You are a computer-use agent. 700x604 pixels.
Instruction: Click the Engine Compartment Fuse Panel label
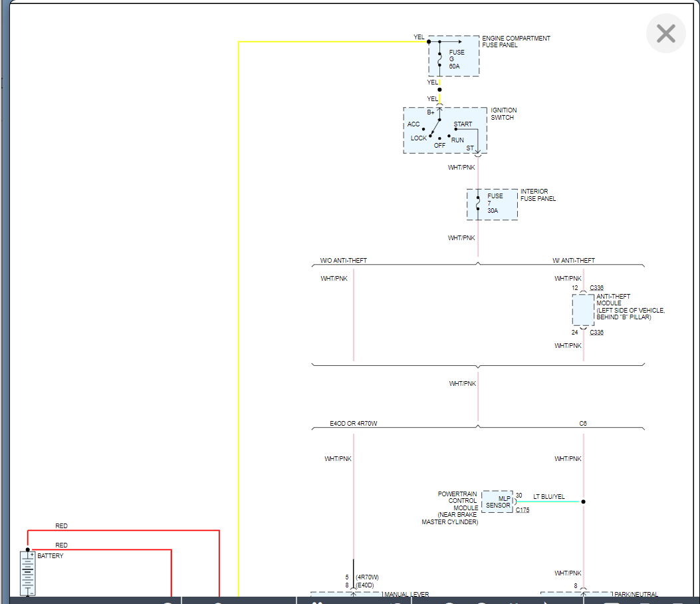coord(516,42)
